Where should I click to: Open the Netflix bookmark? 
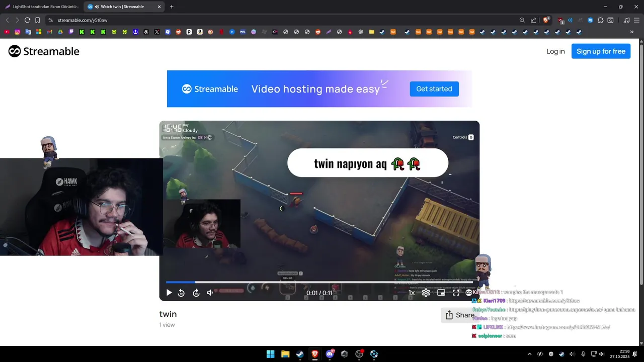(x=221, y=32)
